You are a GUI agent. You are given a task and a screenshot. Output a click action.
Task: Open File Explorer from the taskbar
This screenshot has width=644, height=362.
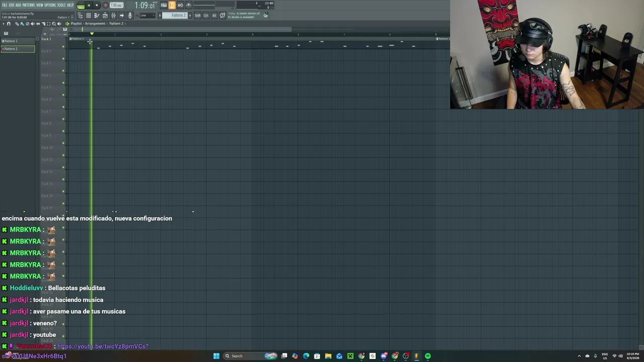[328, 356]
